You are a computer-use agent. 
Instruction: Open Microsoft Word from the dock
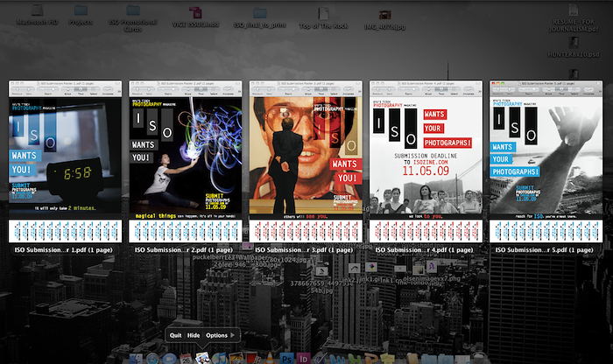[336, 359]
